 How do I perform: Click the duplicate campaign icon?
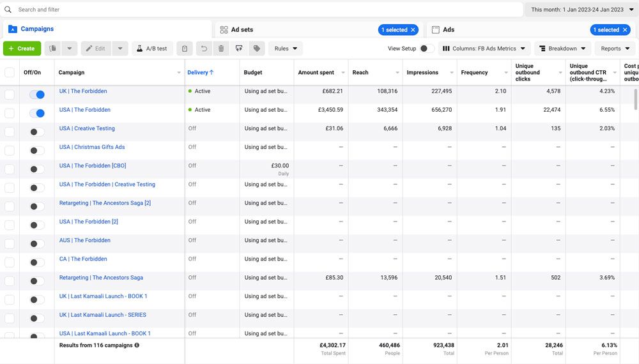coord(53,49)
